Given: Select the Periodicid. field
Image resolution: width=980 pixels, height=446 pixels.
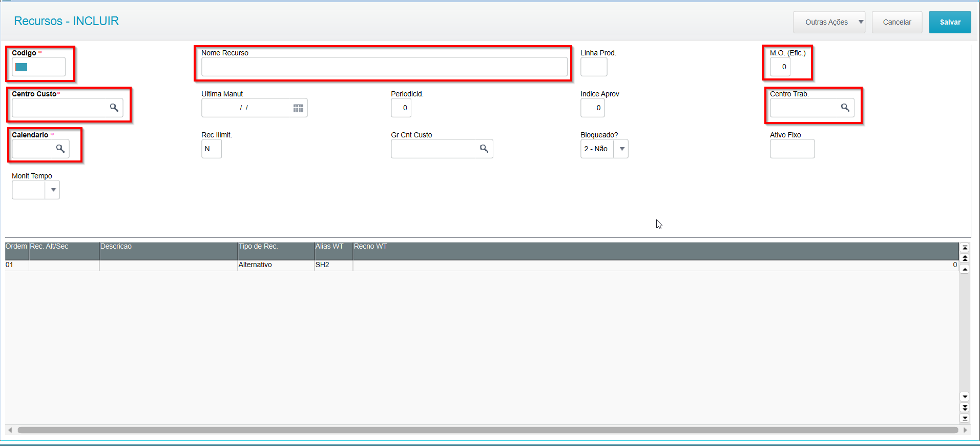Looking at the screenshot, I should [401, 108].
